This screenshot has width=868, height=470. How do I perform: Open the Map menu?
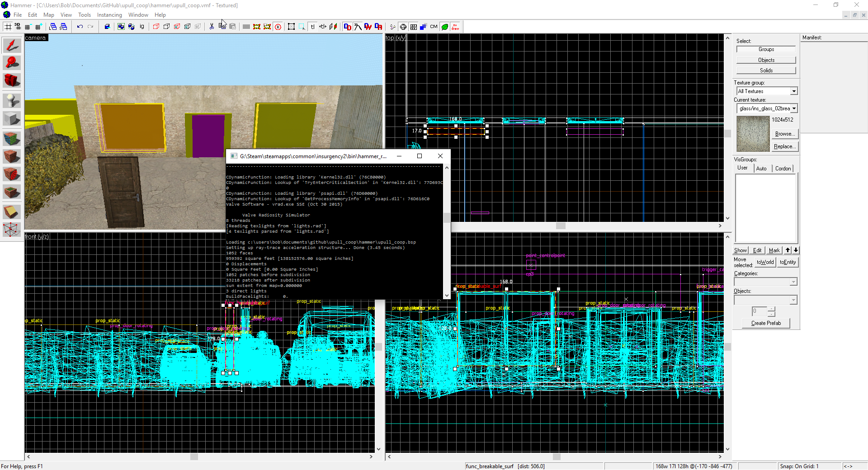[x=49, y=15]
